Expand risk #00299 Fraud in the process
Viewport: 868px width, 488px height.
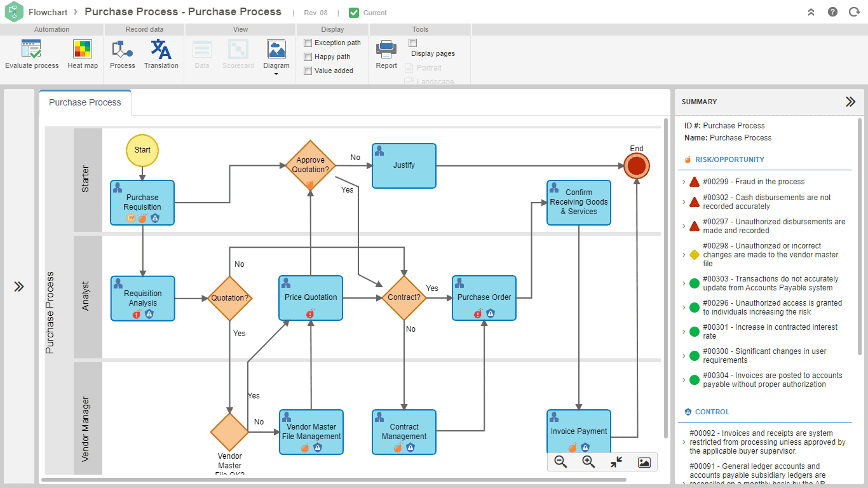point(684,182)
